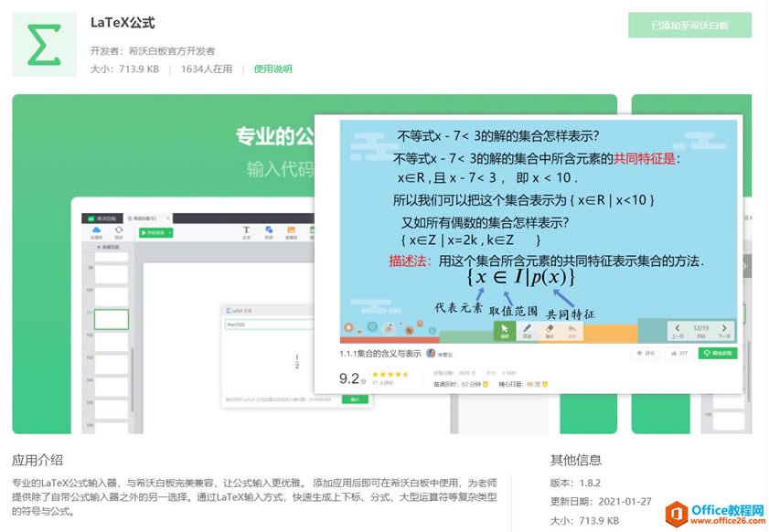The height and width of the screenshot is (532, 769).
Task: Click the second promotional screenshot on the right
Action: [x=691, y=264]
